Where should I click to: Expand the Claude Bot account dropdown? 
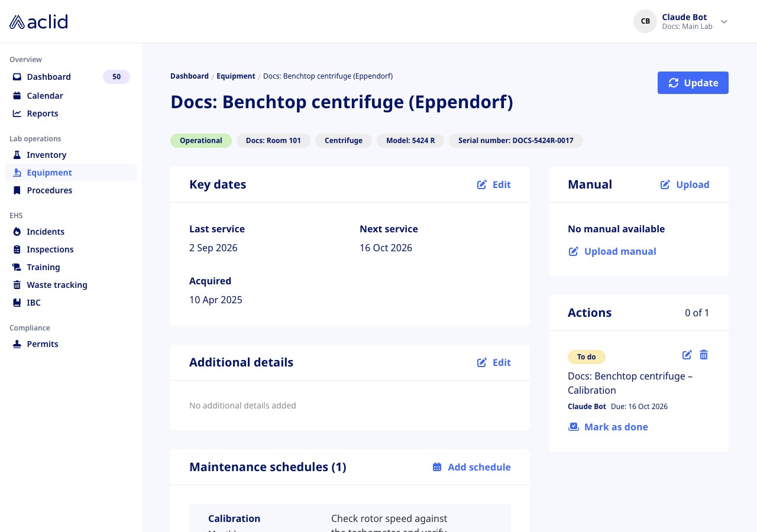(724, 22)
